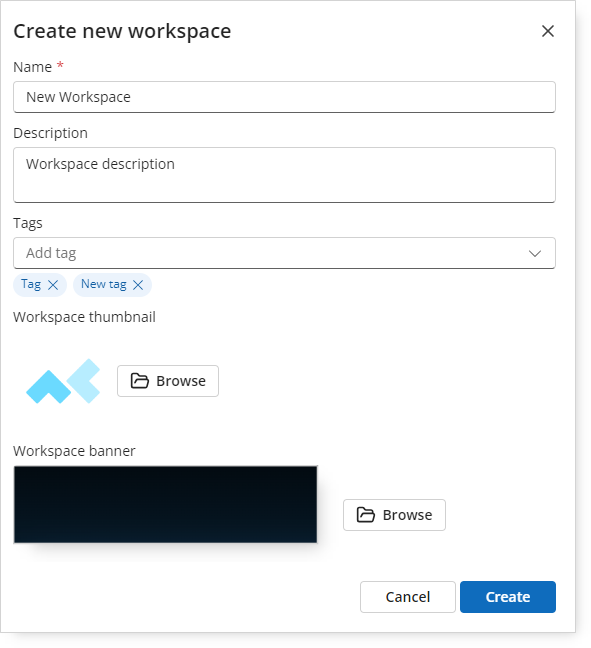Click folder icon beside banner Browse
Screen dimensions: 591x648
pos(366,515)
